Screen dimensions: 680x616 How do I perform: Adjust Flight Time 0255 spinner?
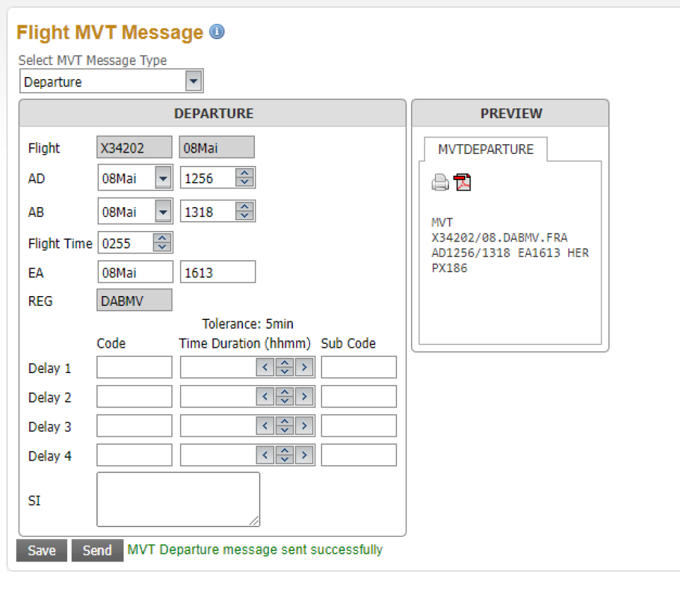(x=162, y=243)
